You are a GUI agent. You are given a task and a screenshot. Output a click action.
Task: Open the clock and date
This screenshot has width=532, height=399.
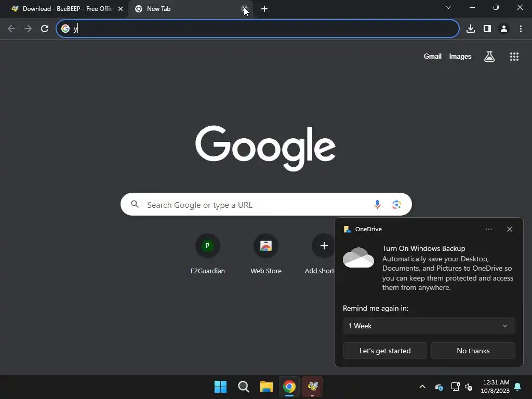pos(495,387)
